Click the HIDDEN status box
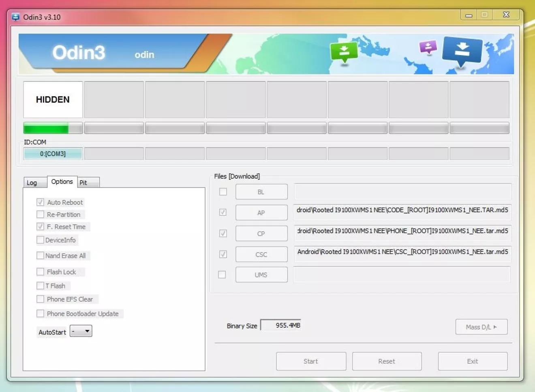This screenshot has width=535, height=392. pos(53,100)
